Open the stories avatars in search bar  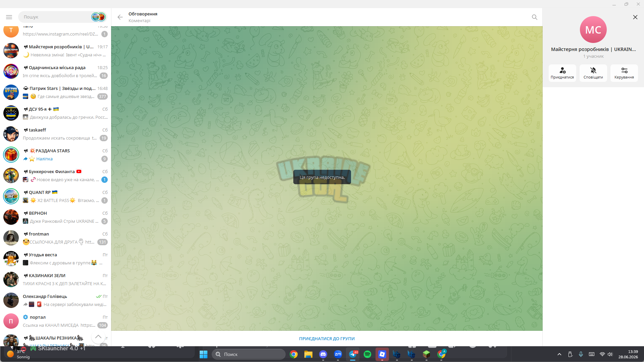point(98,17)
